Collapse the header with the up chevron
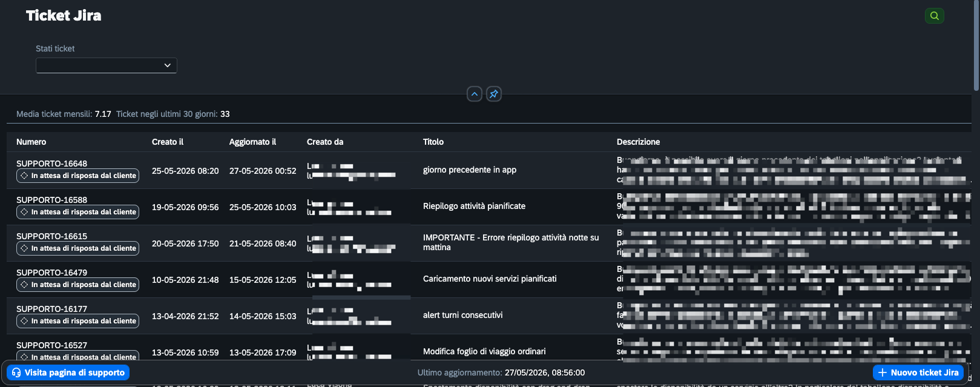980x387 pixels. pyautogui.click(x=475, y=94)
